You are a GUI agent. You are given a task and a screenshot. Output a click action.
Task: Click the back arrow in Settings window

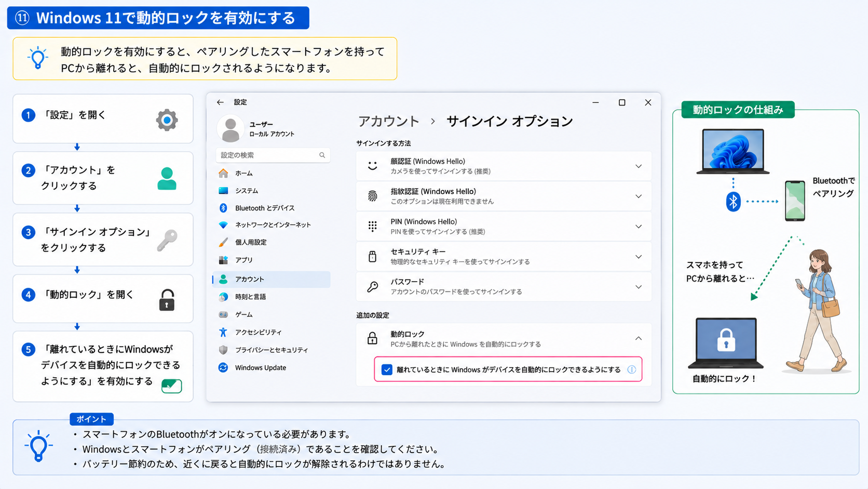[220, 102]
